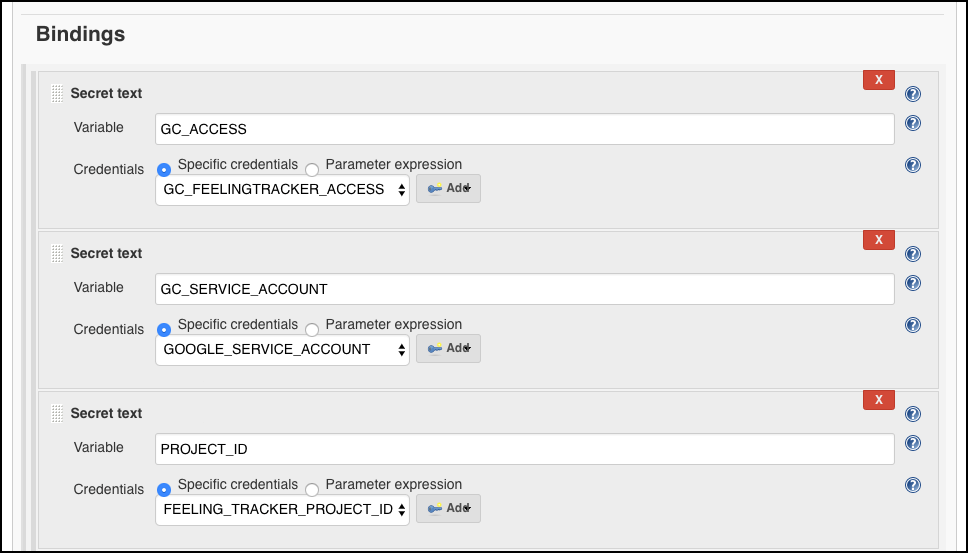The image size is (968, 553).
Task: Open help for GC_SERVICE_ACCOUNT variable field
Action: click(x=912, y=283)
